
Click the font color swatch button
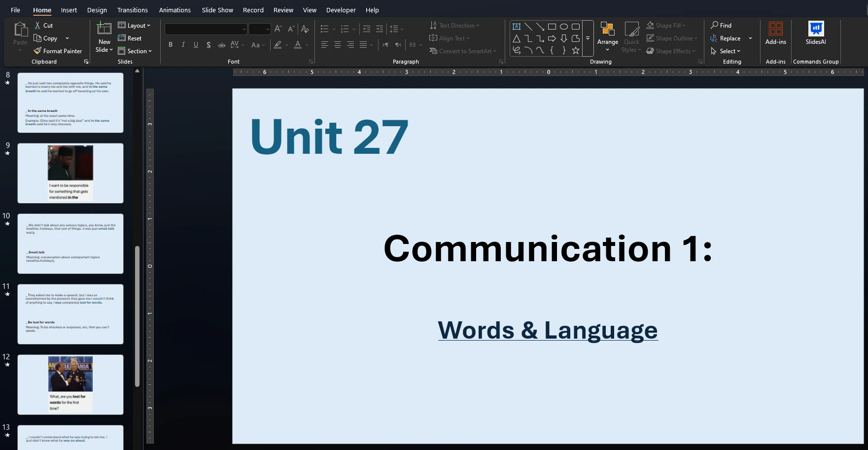pyautogui.click(x=298, y=45)
